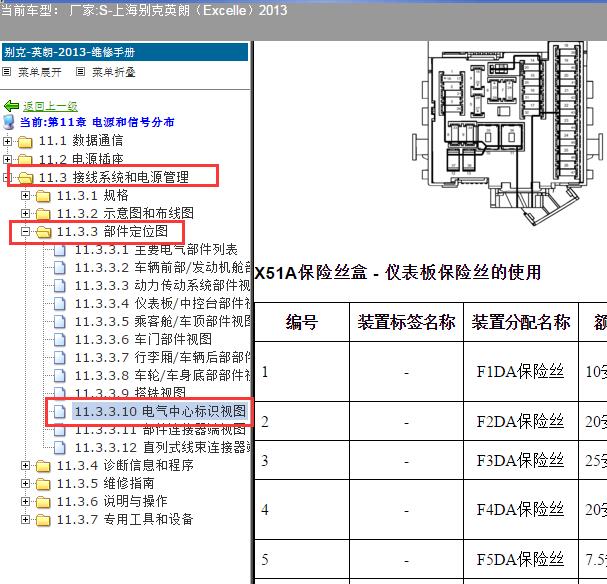The width and height of the screenshot is (607, 584).
Task: Expand the 11.3.7 专用工具和设备 node
Action: pyautogui.click(x=25, y=519)
